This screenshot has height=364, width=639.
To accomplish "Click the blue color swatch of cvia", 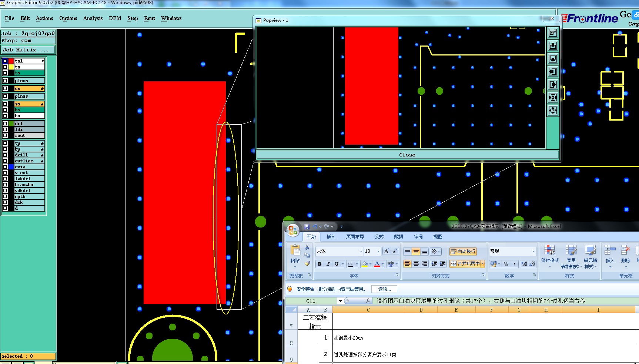I will tap(11, 167).
